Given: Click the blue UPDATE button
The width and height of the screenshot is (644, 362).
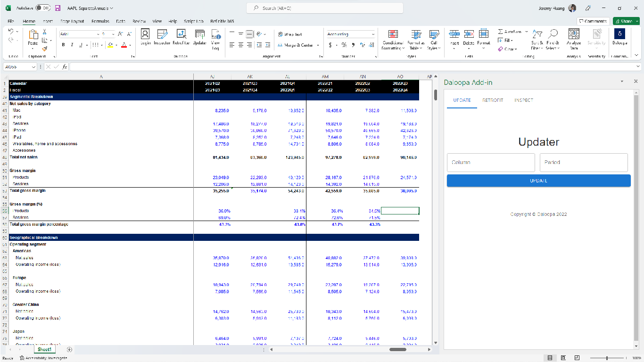Looking at the screenshot, I should coord(538,181).
